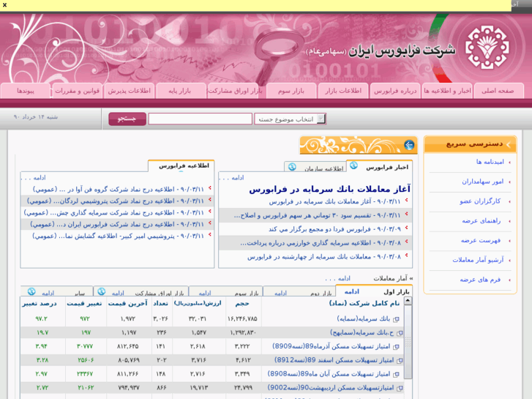Open news فرابورس فردا دو مجمع برگزار می کند
Screen dimensions: 532x399
tap(335, 229)
